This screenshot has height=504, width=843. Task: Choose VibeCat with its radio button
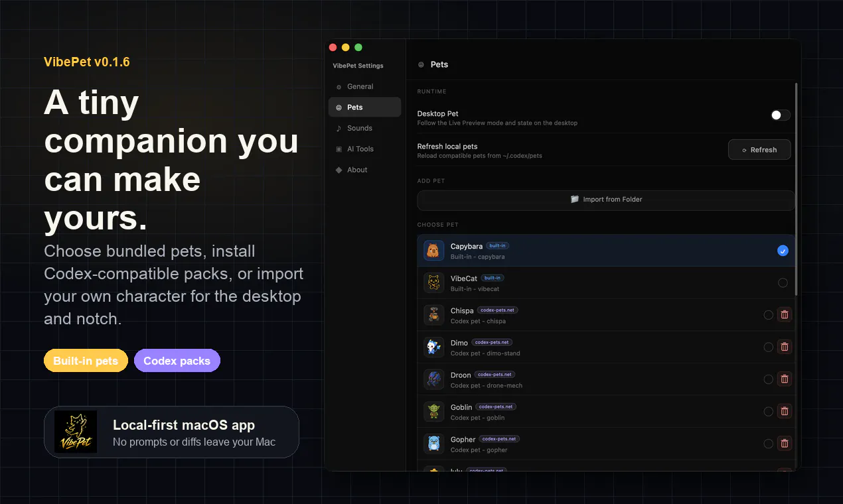[x=783, y=283]
